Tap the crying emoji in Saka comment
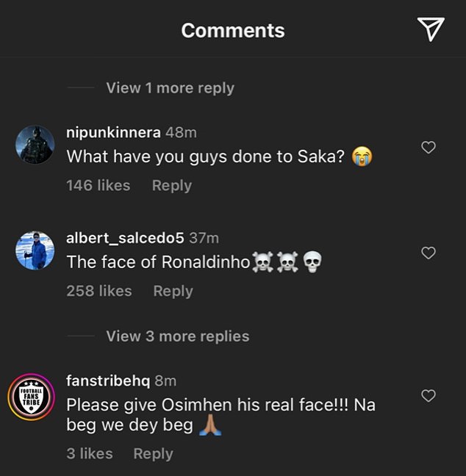This screenshot has width=466, height=476. tap(362, 156)
